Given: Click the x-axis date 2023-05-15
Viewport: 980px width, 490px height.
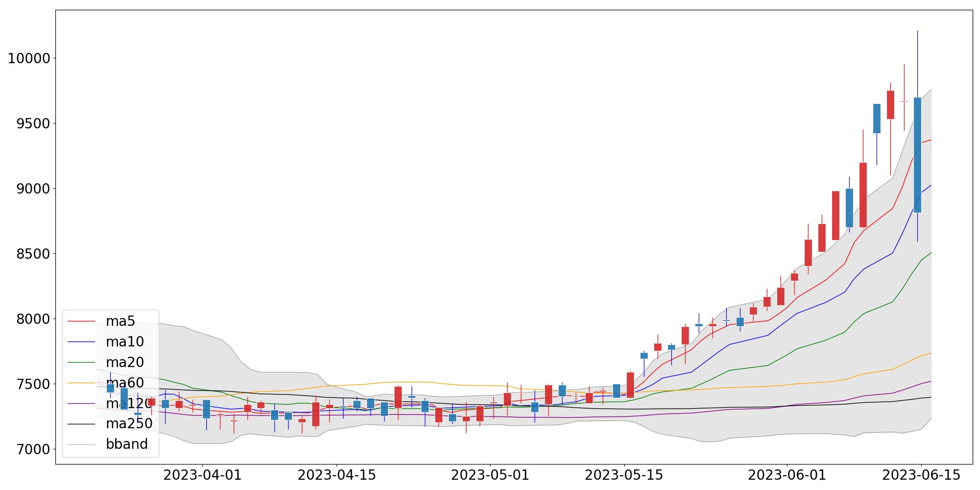Looking at the screenshot, I should (x=624, y=475).
